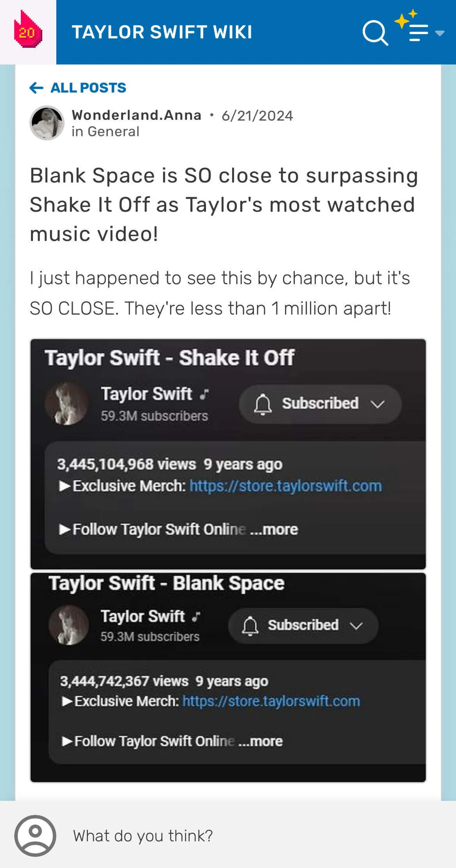This screenshot has height=868, width=456.
Task: Click the Blank Space channel avatar
Action: 69,625
